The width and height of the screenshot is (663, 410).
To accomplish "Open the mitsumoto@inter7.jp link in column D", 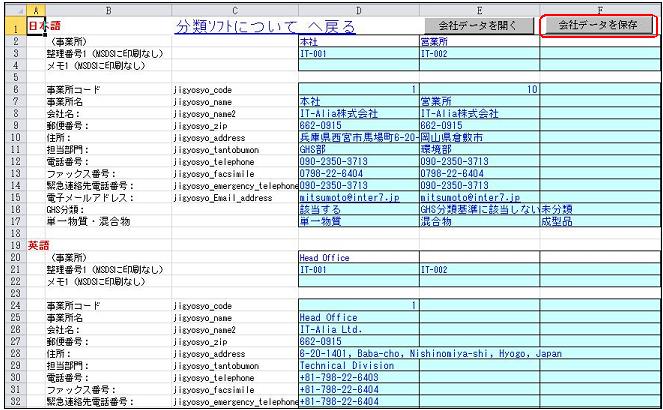I will (350, 197).
